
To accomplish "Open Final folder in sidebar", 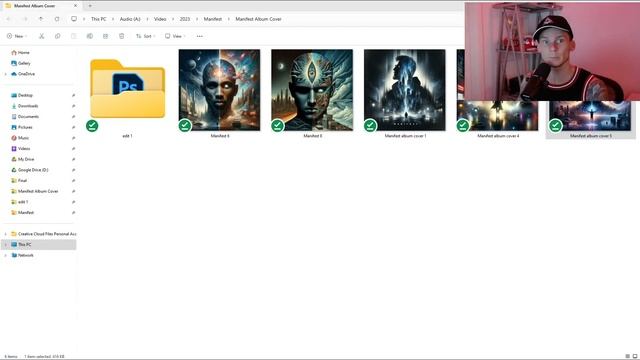I will 19,180.
